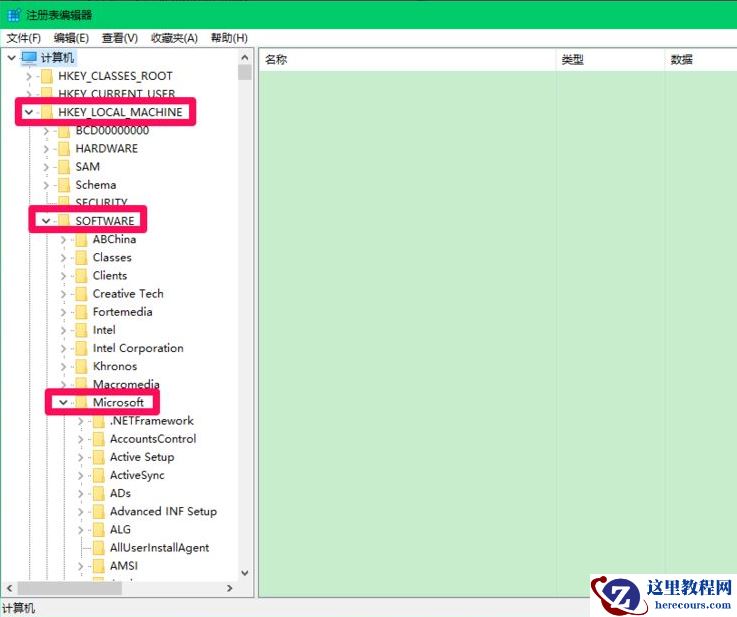Click the .NETFramework folder icon
737x617 pixels.
(99, 421)
